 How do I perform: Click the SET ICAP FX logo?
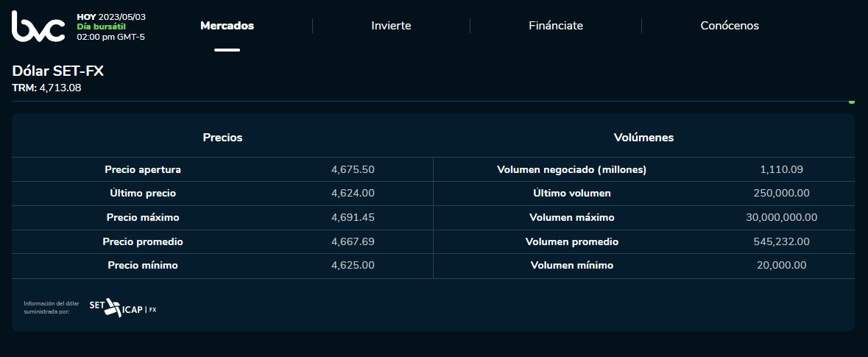(x=122, y=308)
